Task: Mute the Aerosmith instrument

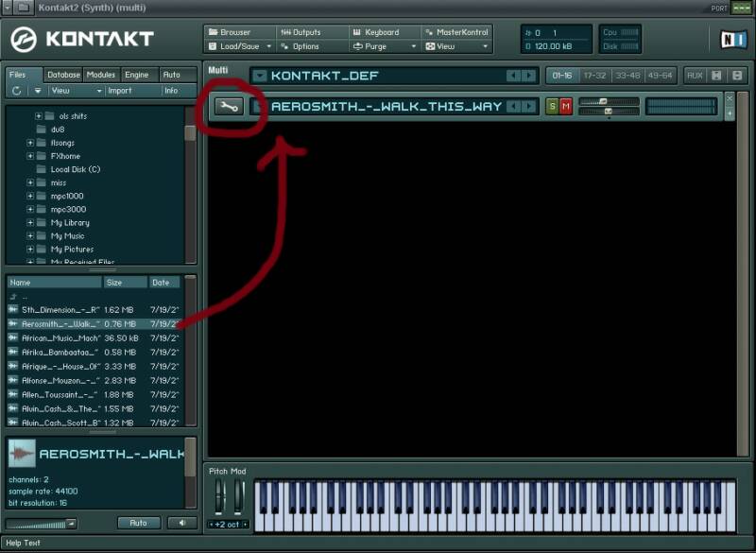Action: point(565,107)
